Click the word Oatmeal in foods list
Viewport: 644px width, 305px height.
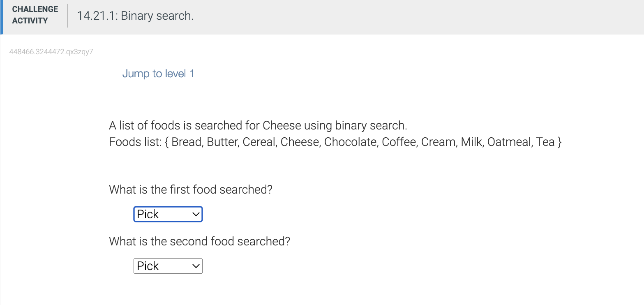coord(509,142)
